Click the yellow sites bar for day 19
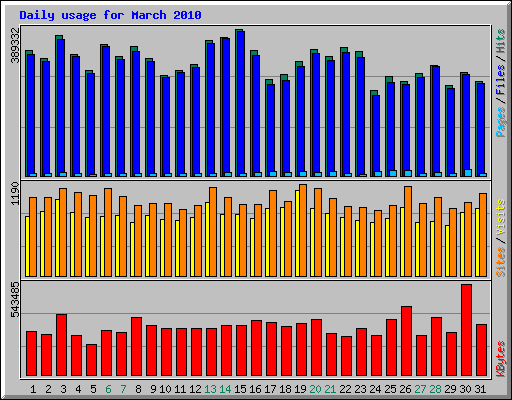The width and height of the screenshot is (512, 400). [x=297, y=233]
